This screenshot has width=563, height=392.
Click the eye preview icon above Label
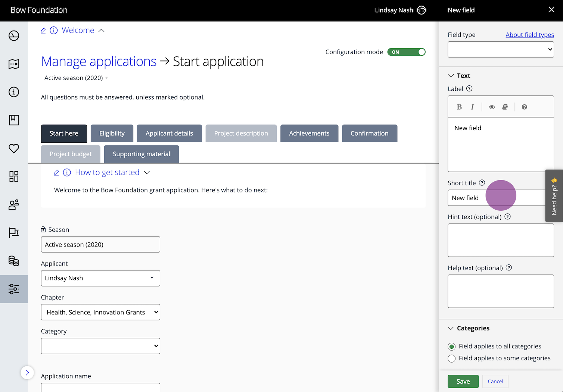click(491, 107)
